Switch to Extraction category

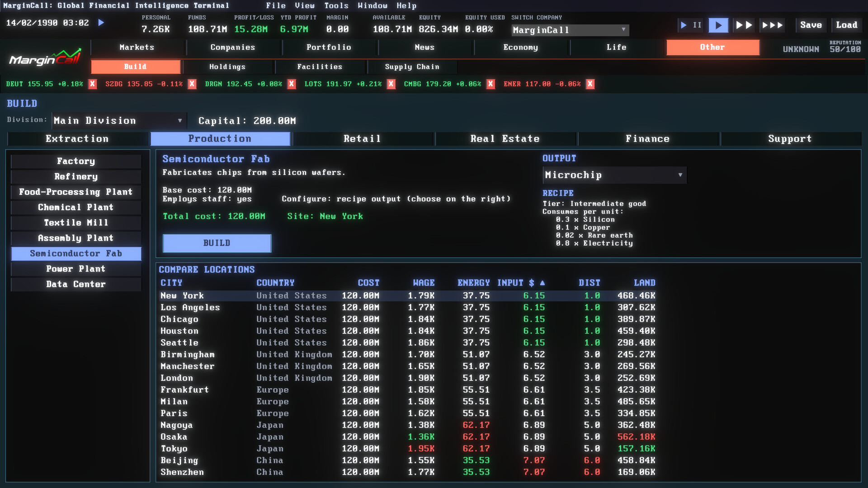[x=77, y=139]
